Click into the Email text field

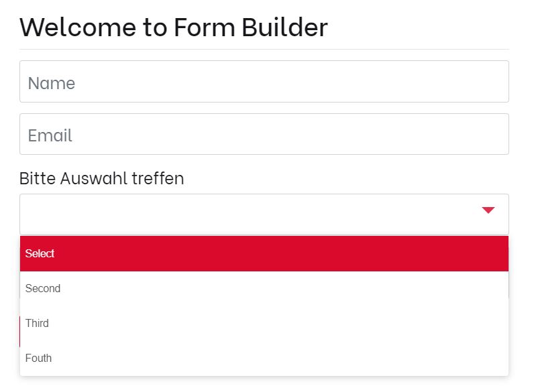(x=264, y=134)
